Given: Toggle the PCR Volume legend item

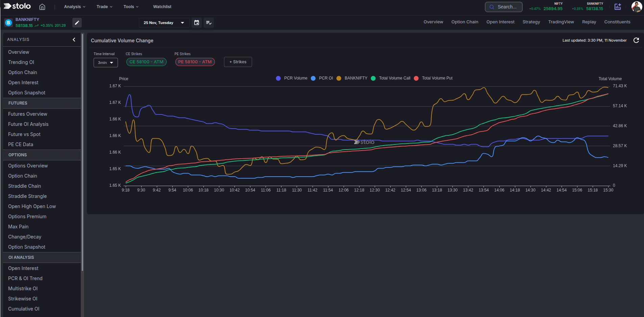Looking at the screenshot, I should pyautogui.click(x=292, y=78).
